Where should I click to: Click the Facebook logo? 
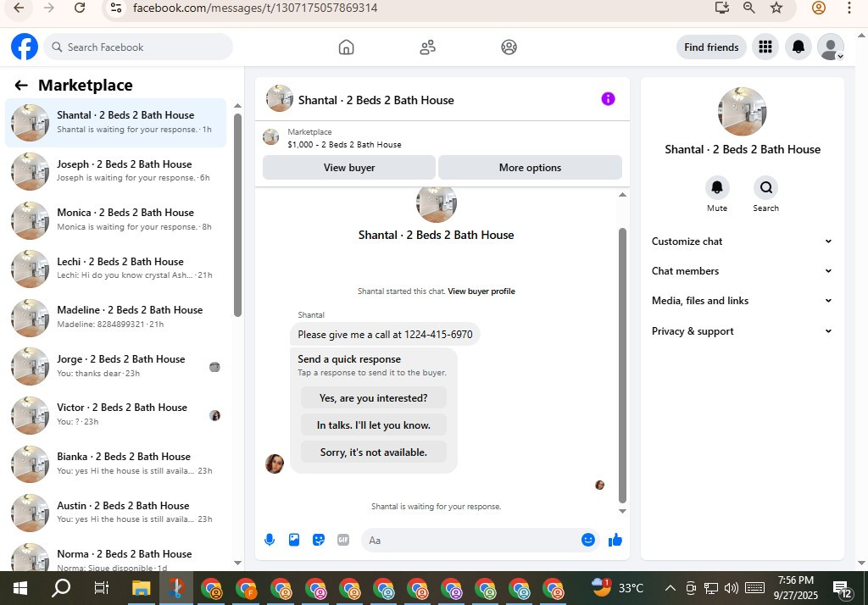tap(25, 47)
